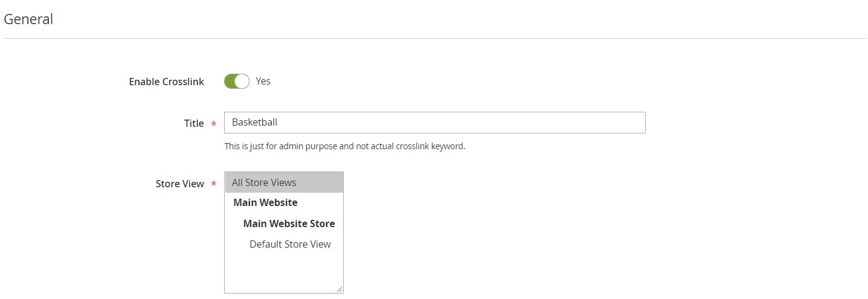868x299 pixels.
Task: Focus the Title input containing Basketball
Action: click(x=435, y=123)
